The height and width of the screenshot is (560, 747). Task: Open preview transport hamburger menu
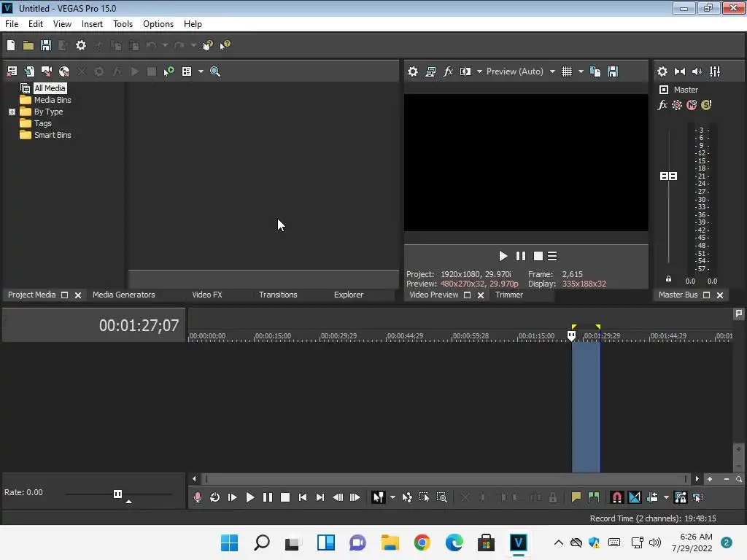coord(552,256)
